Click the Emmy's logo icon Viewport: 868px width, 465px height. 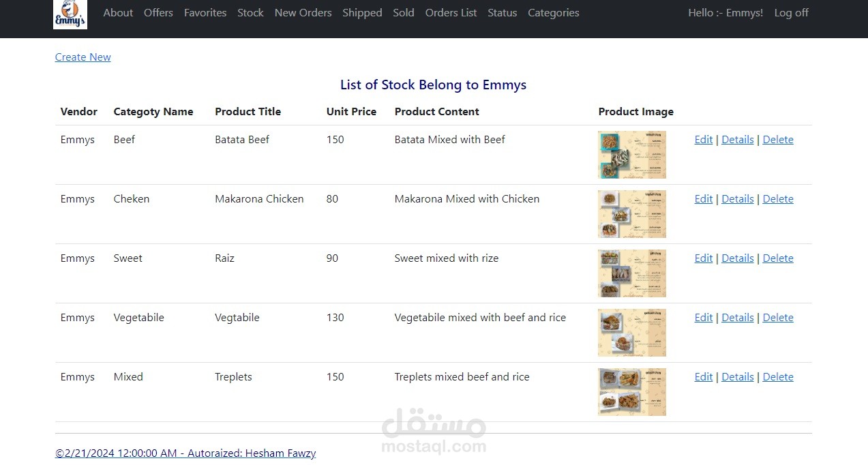pos(70,14)
